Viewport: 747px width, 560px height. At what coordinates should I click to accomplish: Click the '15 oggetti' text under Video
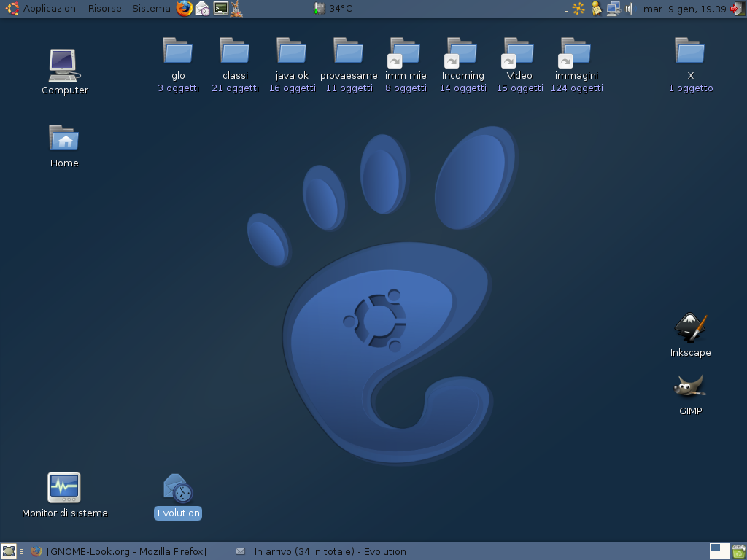click(x=519, y=88)
